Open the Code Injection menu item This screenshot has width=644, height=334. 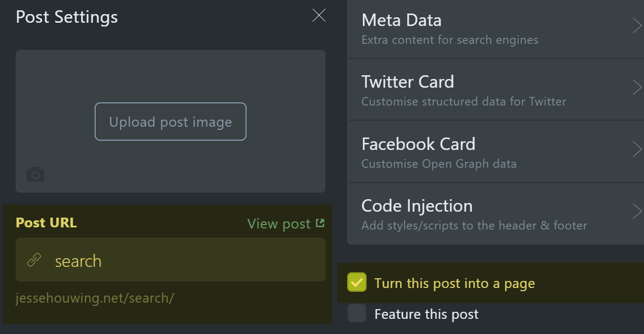tap(487, 213)
